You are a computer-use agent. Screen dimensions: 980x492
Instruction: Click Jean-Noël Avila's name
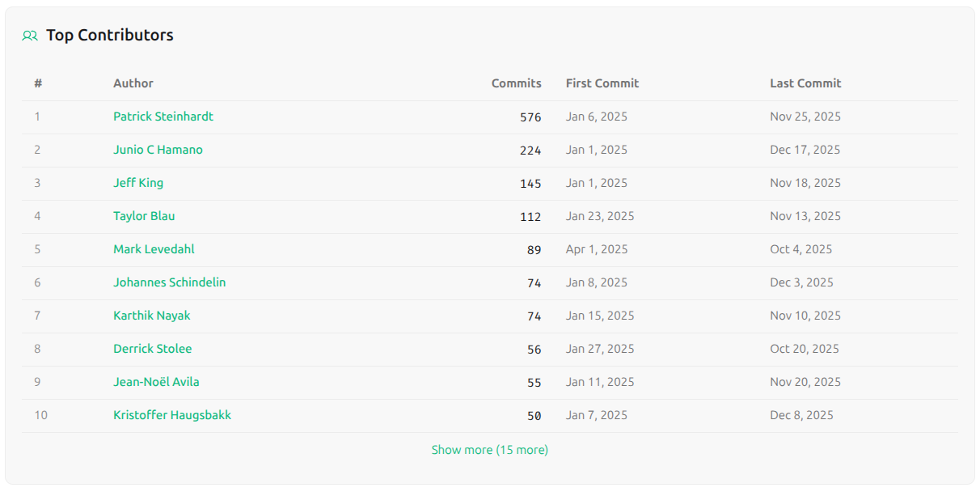coord(156,382)
